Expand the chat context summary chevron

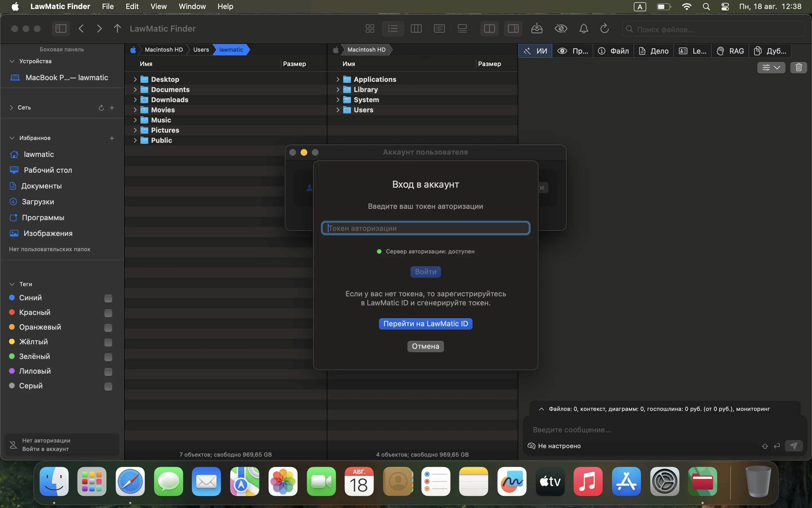541,409
